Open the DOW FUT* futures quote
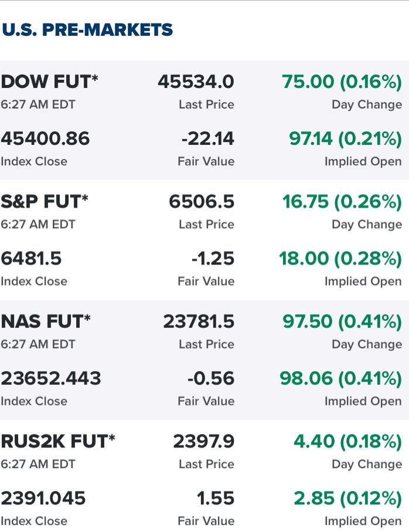This screenshot has height=532, width=409. tap(49, 82)
